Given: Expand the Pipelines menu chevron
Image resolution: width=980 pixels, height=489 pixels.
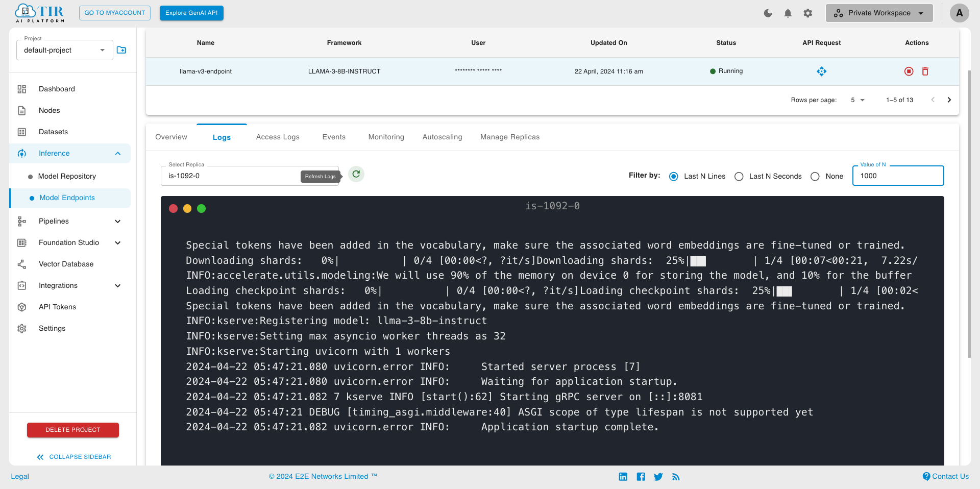Looking at the screenshot, I should (x=118, y=221).
